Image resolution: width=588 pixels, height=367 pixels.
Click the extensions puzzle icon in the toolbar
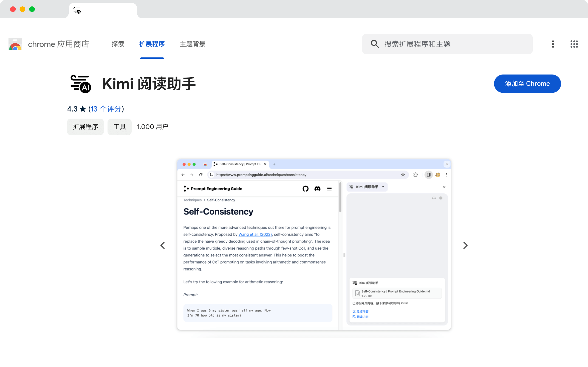416,175
